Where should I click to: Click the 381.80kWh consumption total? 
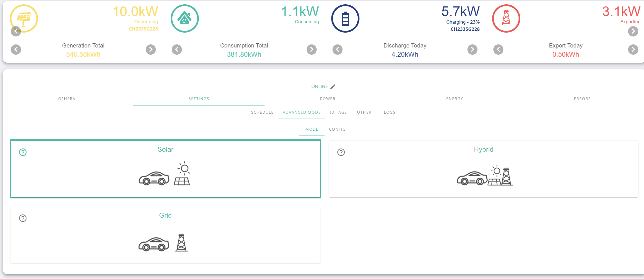244,54
